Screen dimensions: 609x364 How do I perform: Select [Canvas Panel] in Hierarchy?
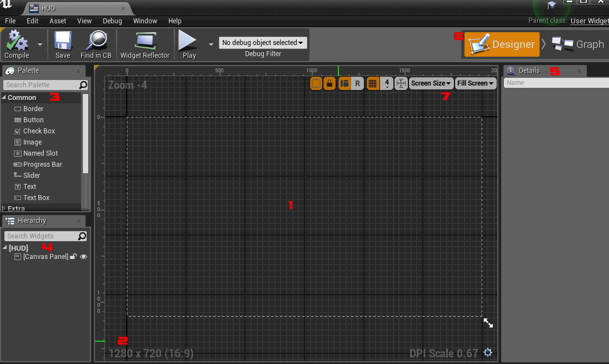(46, 257)
